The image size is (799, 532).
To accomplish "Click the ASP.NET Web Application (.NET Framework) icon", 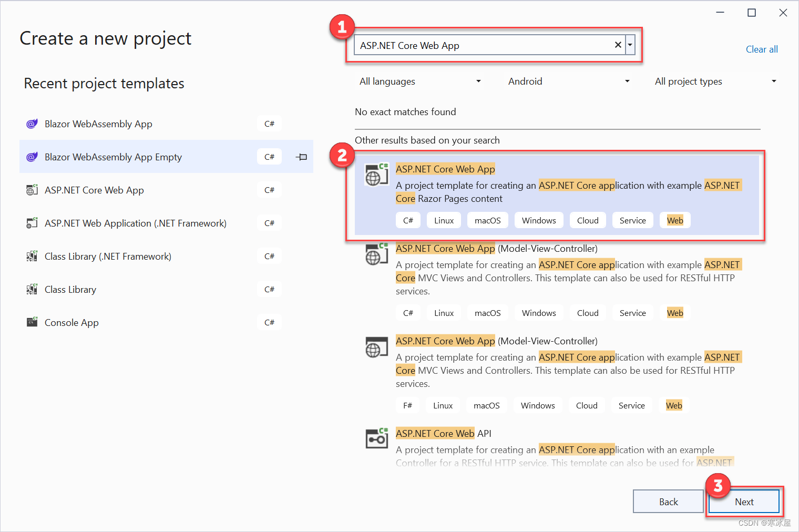I will [x=32, y=223].
